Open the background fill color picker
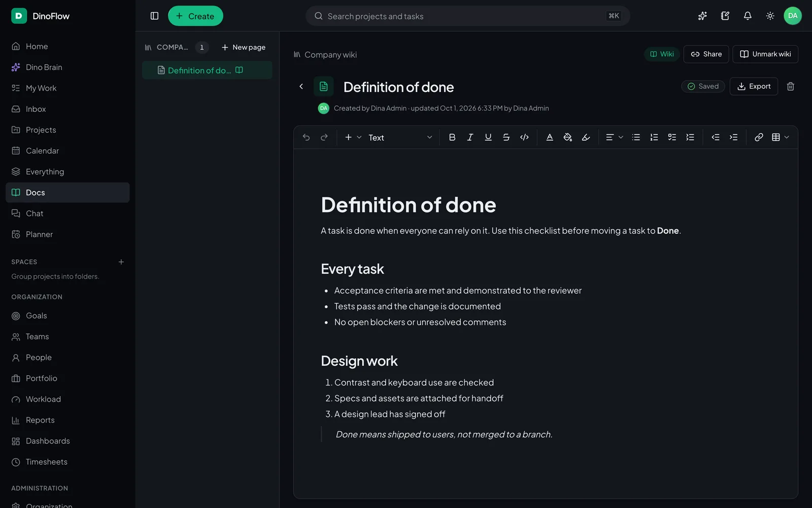 pyautogui.click(x=567, y=137)
